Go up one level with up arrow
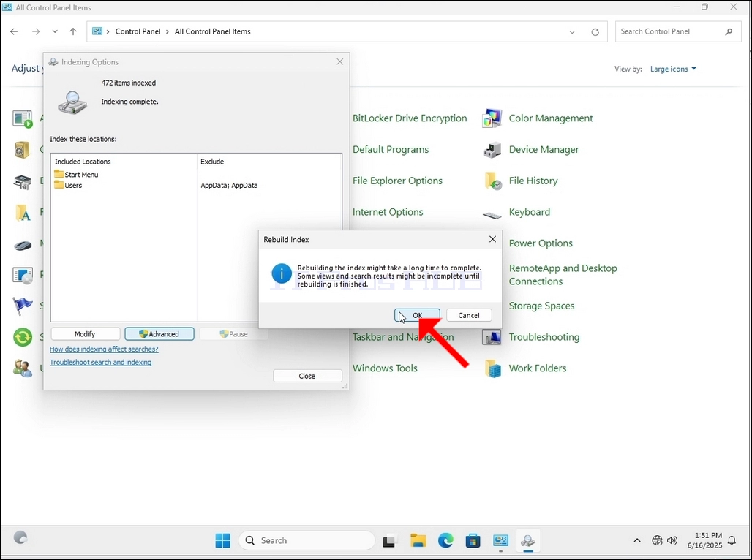This screenshot has height=560, width=752. point(73,31)
